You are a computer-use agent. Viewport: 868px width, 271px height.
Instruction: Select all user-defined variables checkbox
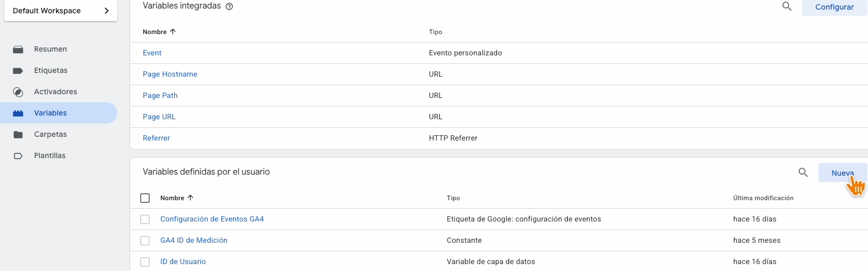145,198
